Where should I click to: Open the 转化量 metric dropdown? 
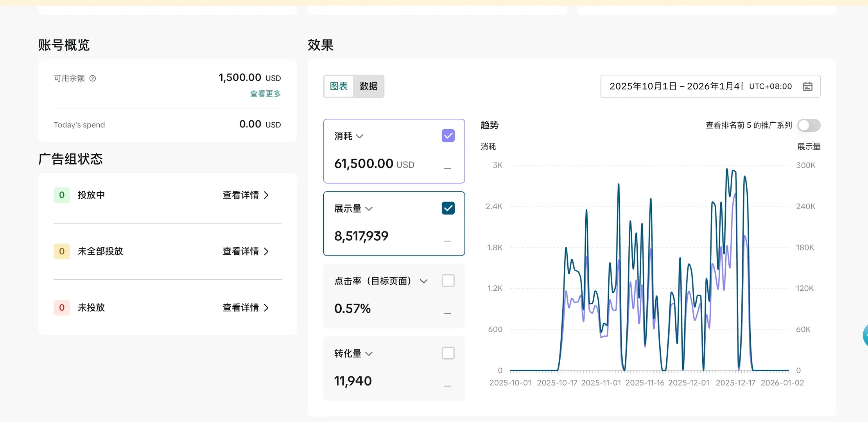click(369, 354)
